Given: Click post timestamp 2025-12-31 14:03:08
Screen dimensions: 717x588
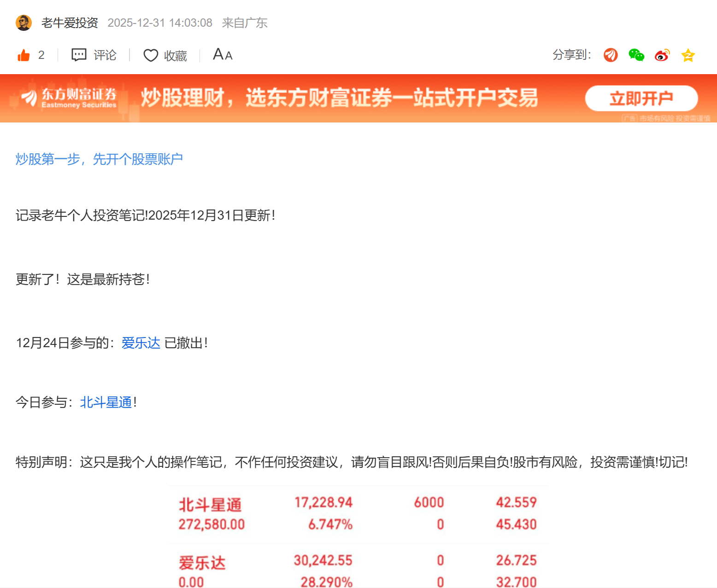Looking at the screenshot, I should [160, 23].
